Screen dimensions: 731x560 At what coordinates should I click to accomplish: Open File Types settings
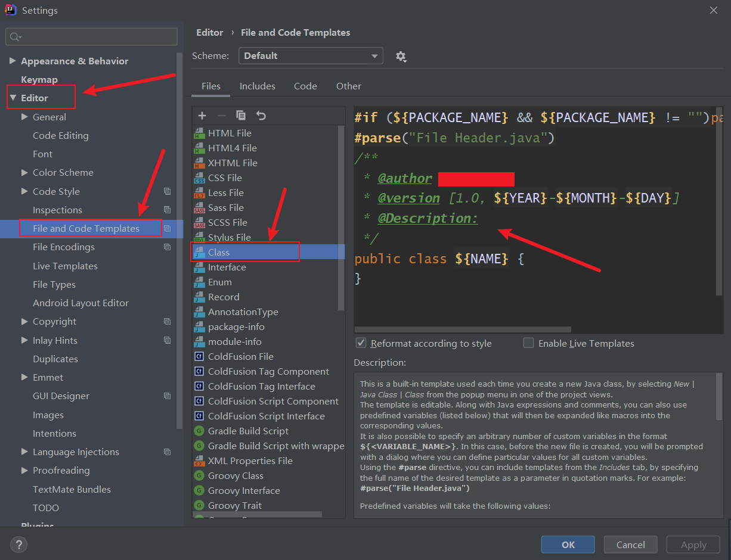[x=54, y=284]
